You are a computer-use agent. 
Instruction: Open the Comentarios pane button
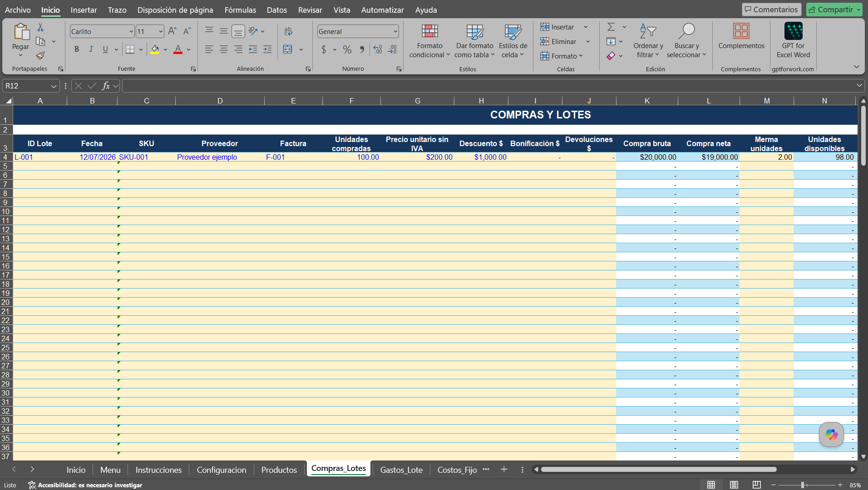tap(771, 10)
